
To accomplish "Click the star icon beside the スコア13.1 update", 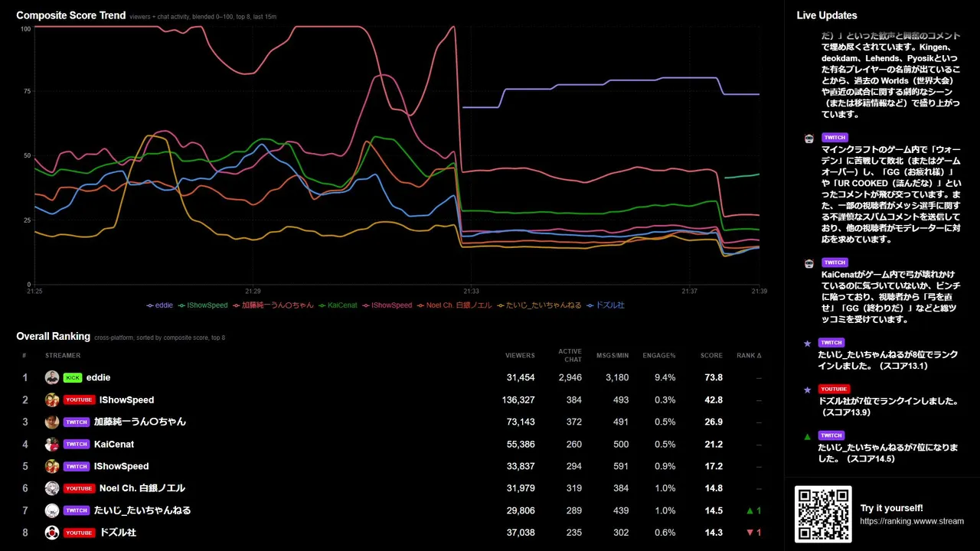I will [808, 344].
